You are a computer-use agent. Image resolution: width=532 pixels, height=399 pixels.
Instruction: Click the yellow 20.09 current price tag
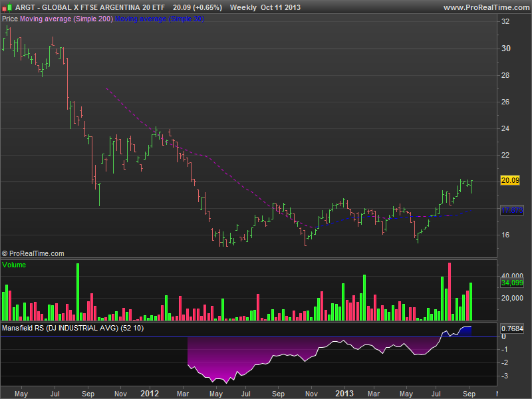coord(511,181)
